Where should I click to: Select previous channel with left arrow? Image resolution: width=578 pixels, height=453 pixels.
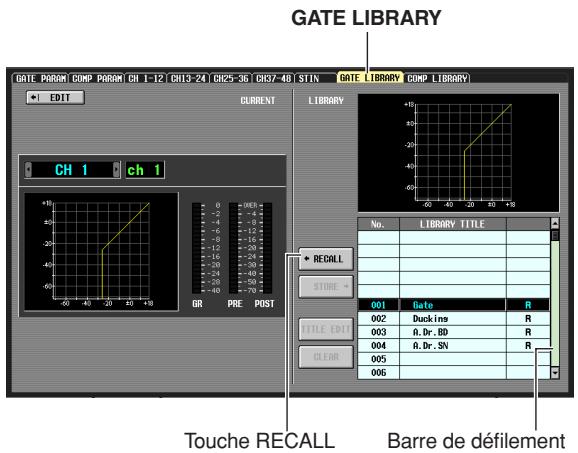[28, 170]
